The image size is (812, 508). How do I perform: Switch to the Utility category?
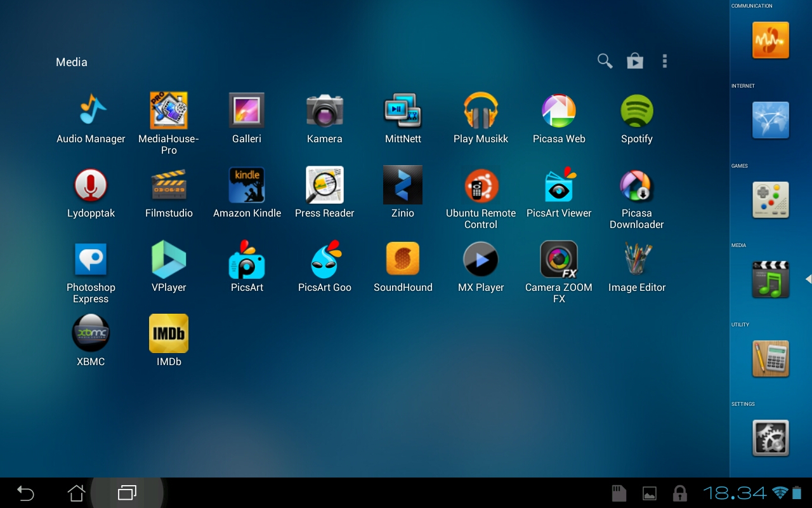tap(771, 359)
